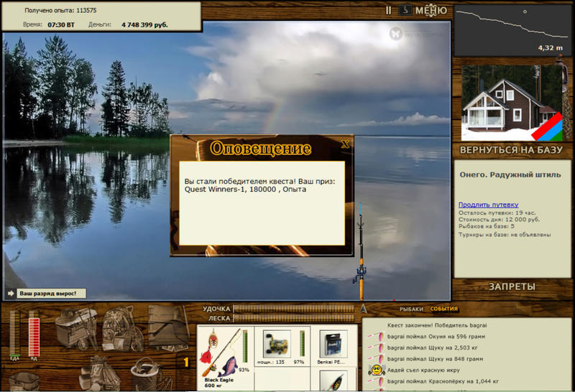
Task: Click the money value 4 748 399 руб.
Action: pos(145,25)
